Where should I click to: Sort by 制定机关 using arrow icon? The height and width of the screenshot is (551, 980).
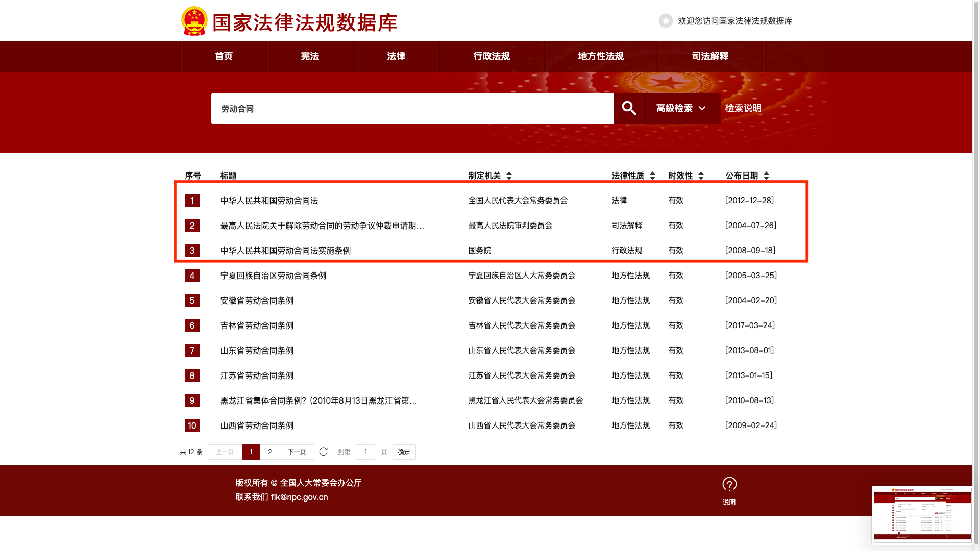point(509,176)
